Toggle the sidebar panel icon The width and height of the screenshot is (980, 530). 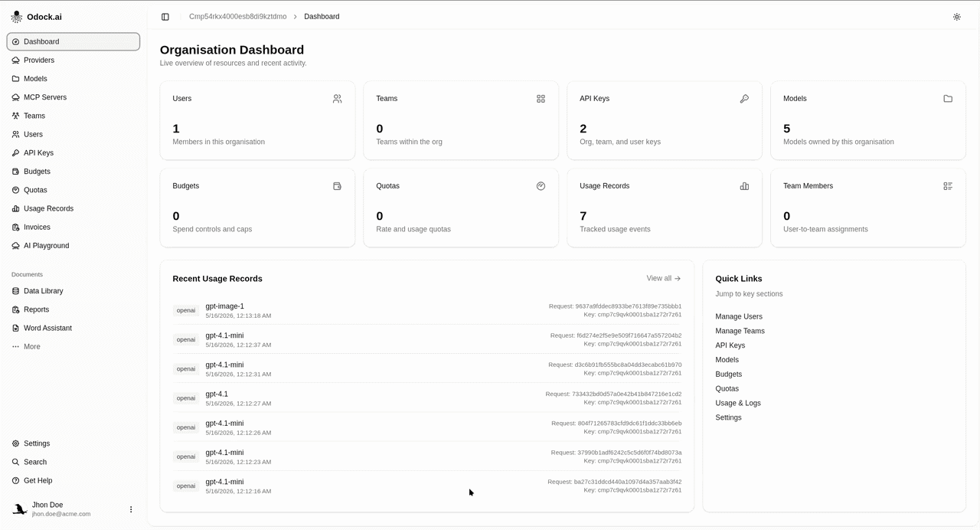tap(165, 17)
